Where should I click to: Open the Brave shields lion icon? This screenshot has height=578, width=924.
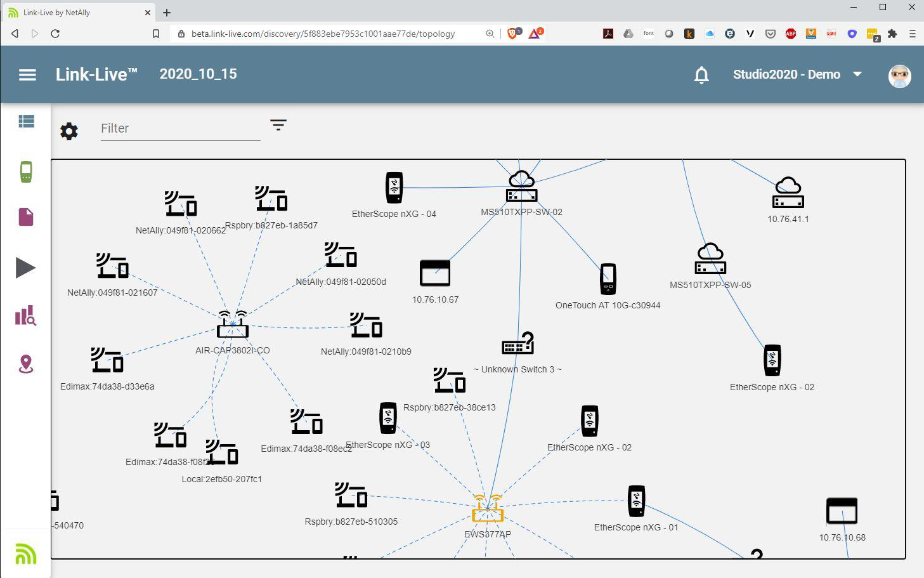(513, 34)
